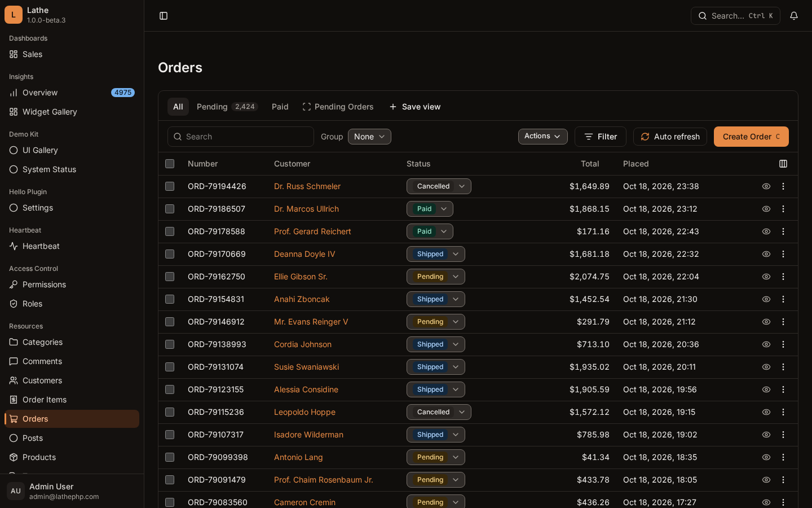View order ORD-79131074 with eye icon
The image size is (812, 508).
766,367
